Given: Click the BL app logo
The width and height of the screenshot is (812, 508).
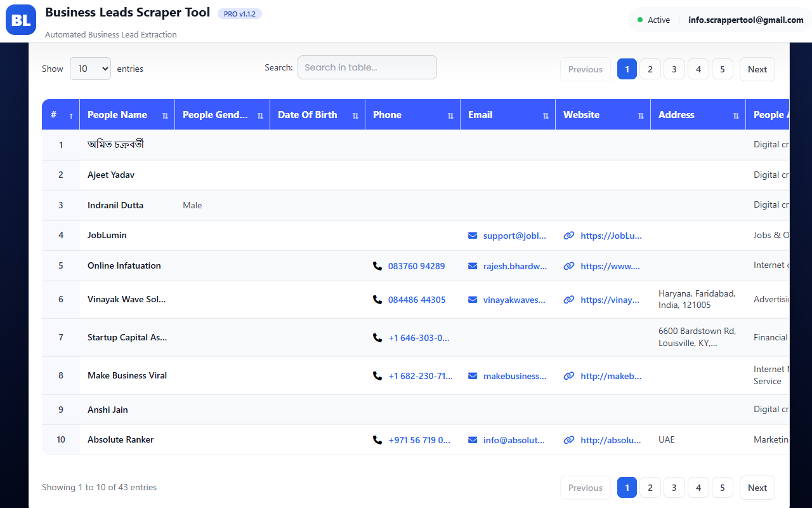Looking at the screenshot, I should pyautogui.click(x=21, y=20).
